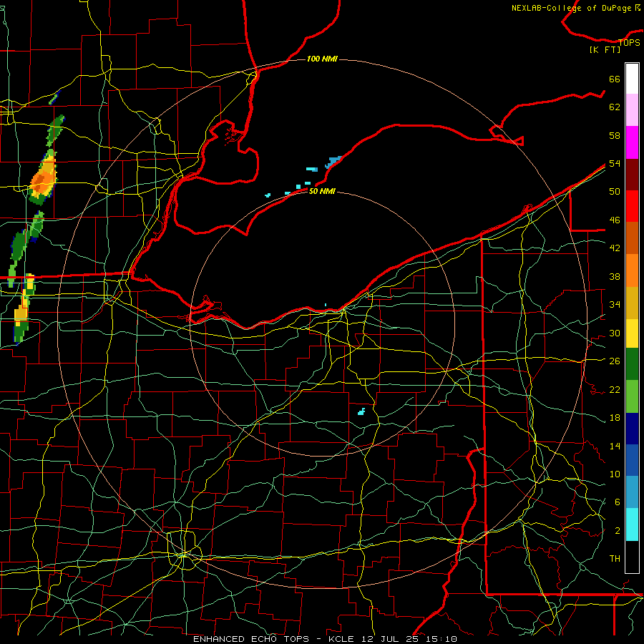Click the '100 NMI' range ring label
The height and width of the screenshot is (644, 644).
(x=322, y=59)
